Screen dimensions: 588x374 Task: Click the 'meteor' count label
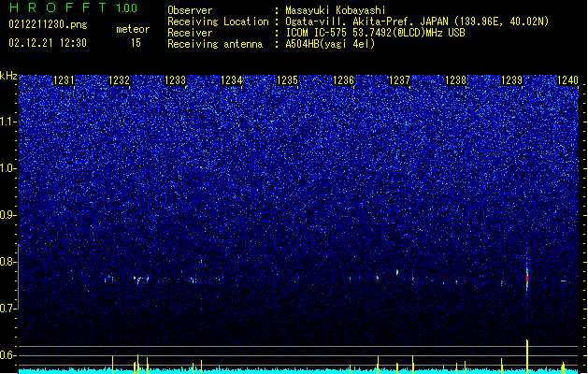click(x=133, y=29)
